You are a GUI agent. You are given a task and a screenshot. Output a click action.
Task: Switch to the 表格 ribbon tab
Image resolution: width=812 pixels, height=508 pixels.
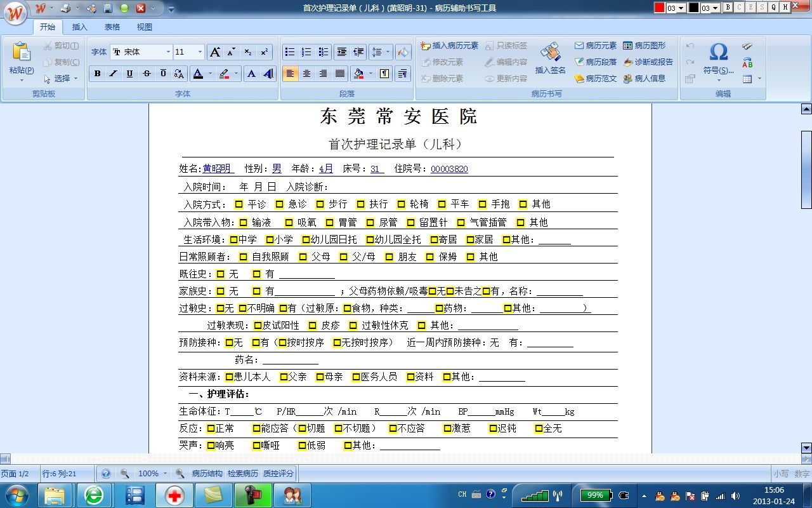tap(112, 27)
